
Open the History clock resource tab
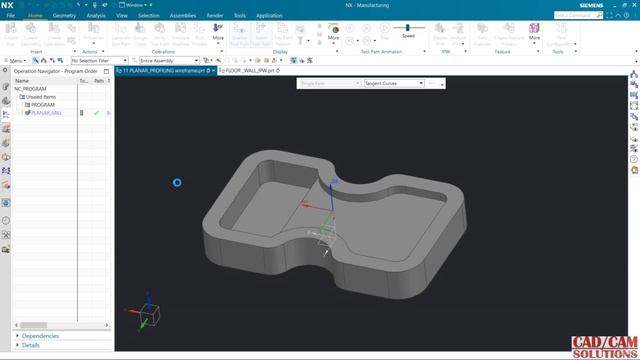pyautogui.click(x=6, y=220)
